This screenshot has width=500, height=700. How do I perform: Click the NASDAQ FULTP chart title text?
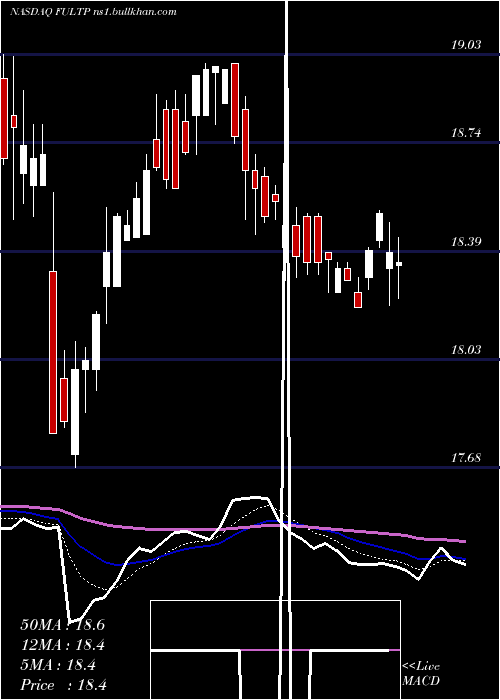(93, 12)
